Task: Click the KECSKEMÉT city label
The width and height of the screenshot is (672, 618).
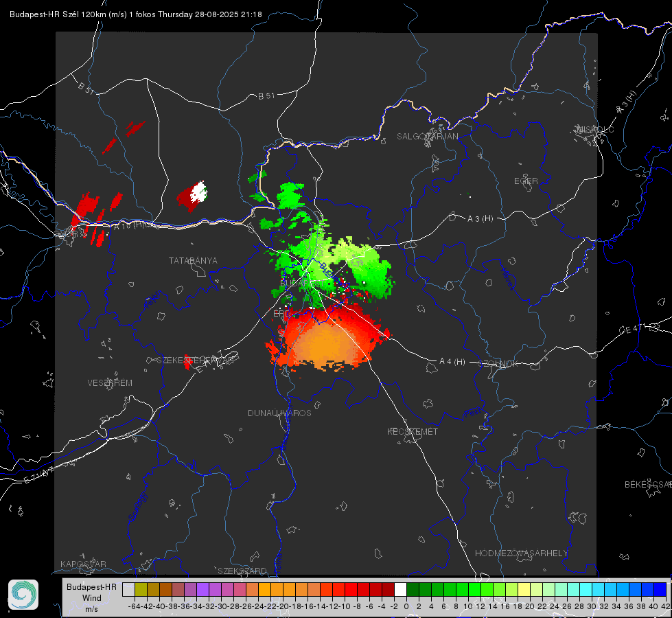Action: pos(413,431)
